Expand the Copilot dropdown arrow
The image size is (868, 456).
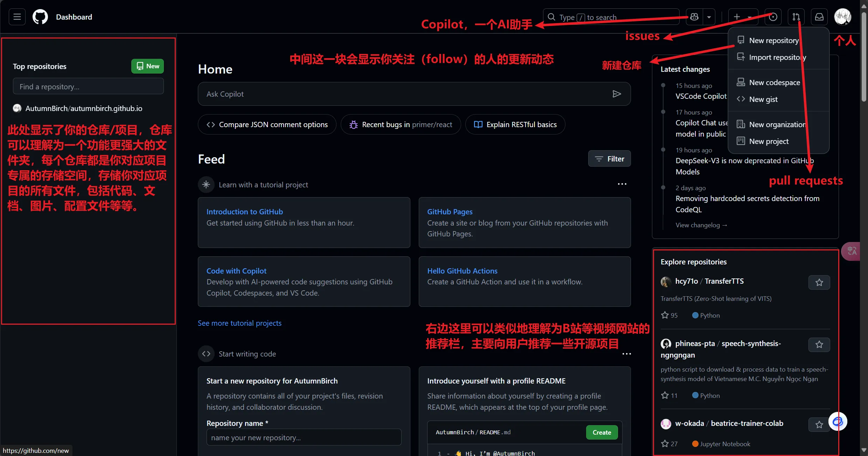pos(709,17)
